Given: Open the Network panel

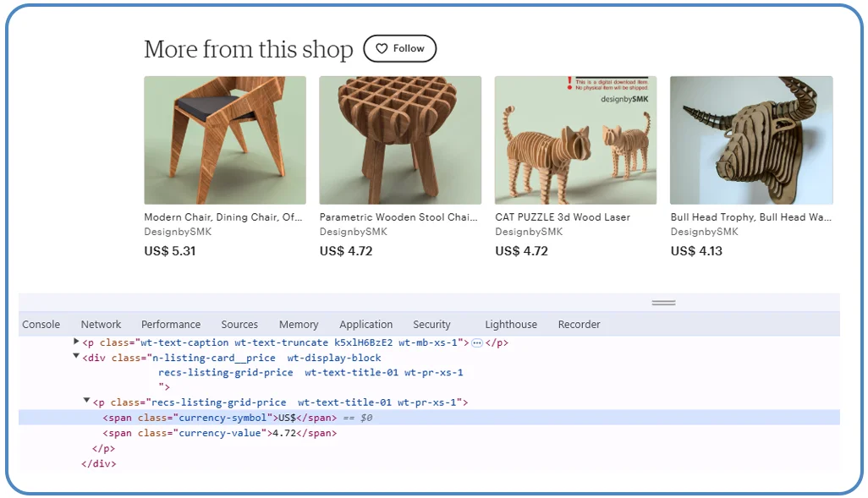Looking at the screenshot, I should coord(101,324).
